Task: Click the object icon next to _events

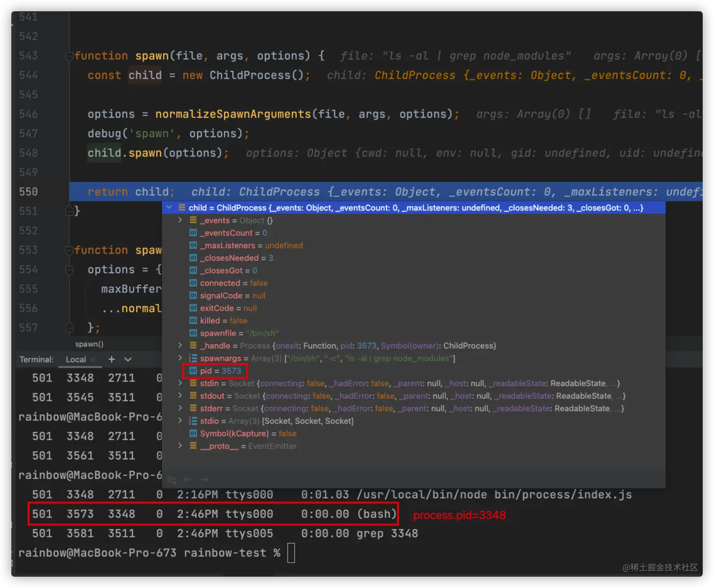Action: coord(193,220)
